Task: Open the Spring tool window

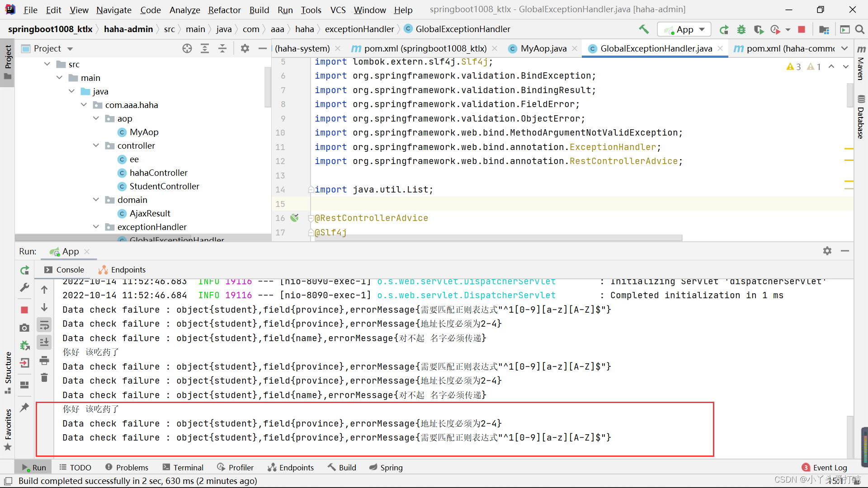Action: tap(386, 468)
